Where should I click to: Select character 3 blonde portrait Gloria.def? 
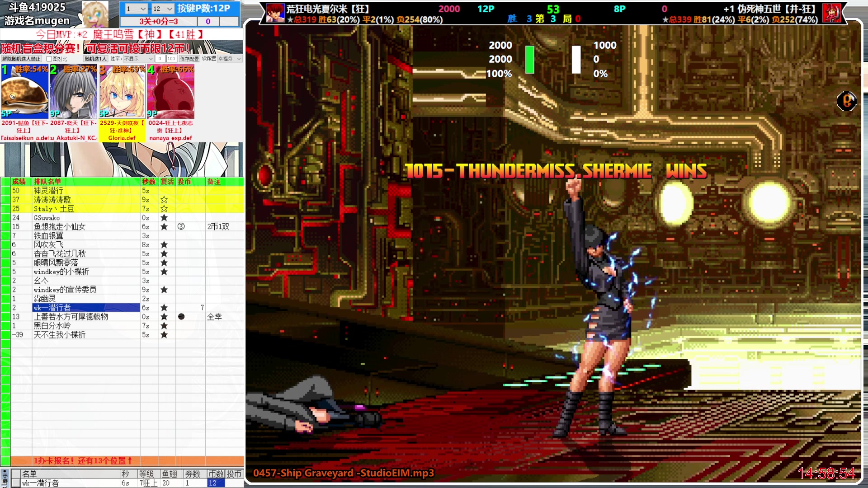coord(122,92)
